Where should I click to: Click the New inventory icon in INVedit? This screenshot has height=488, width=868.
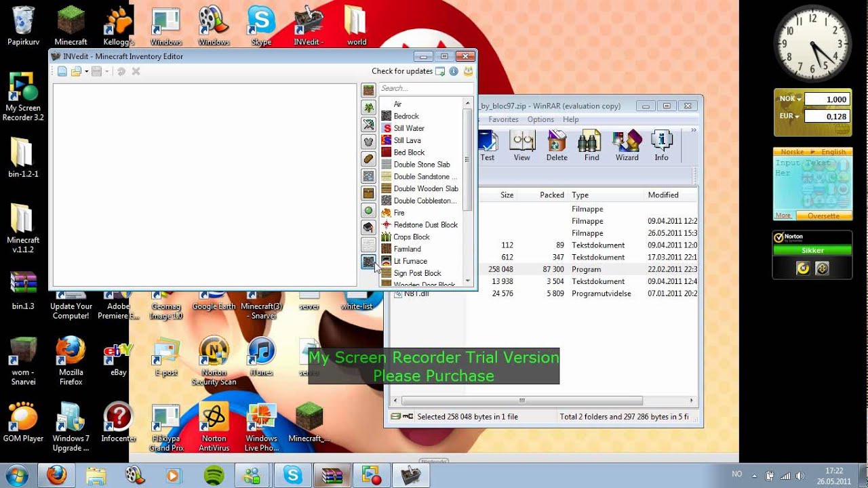pyautogui.click(x=62, y=71)
